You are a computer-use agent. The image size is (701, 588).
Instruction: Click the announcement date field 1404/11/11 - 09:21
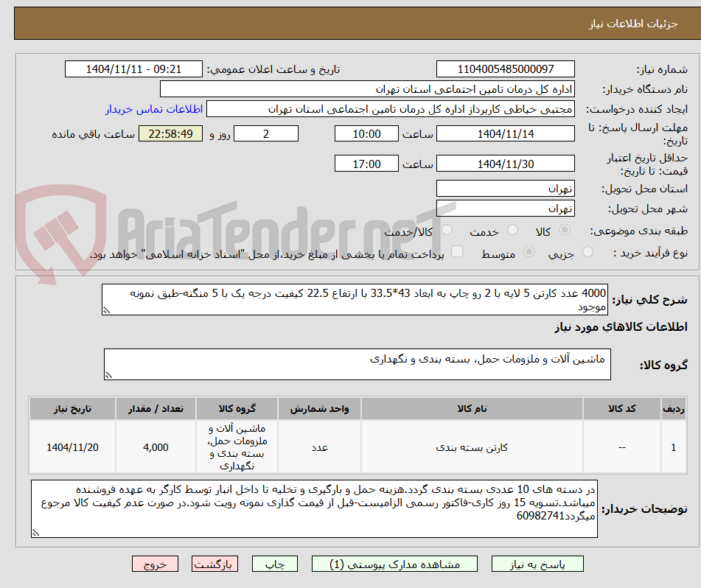click(x=133, y=69)
